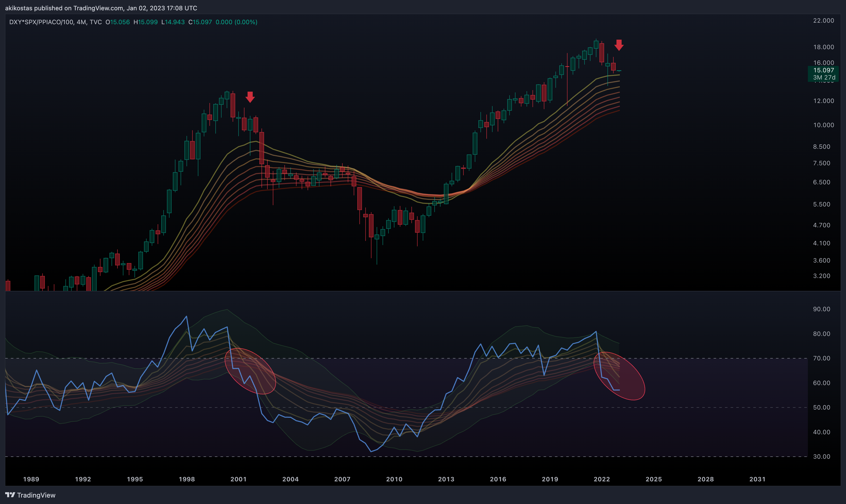Click the 5.500 price axis label
The width and height of the screenshot is (846, 504).
tap(822, 204)
